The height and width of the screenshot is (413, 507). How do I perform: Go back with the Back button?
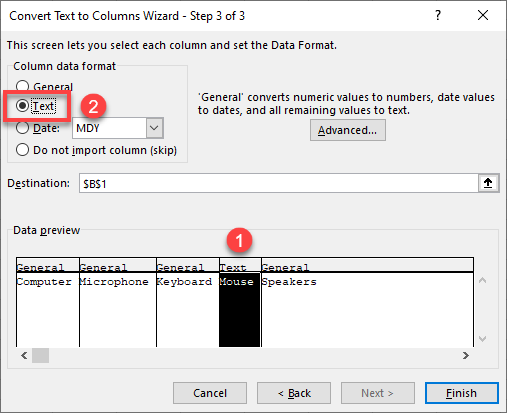[x=294, y=393]
